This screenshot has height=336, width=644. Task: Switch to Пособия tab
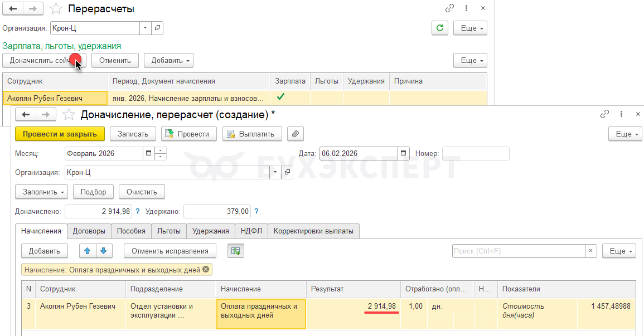point(131,231)
